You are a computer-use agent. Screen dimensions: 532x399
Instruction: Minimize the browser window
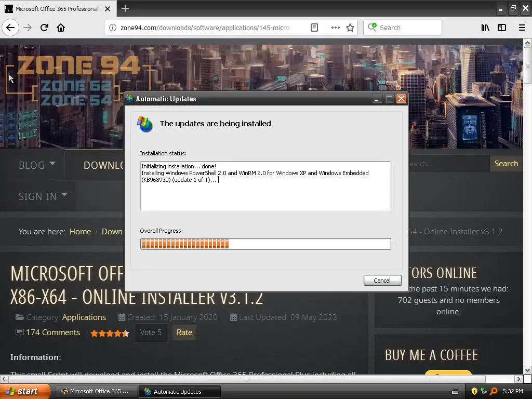[x=500, y=9]
